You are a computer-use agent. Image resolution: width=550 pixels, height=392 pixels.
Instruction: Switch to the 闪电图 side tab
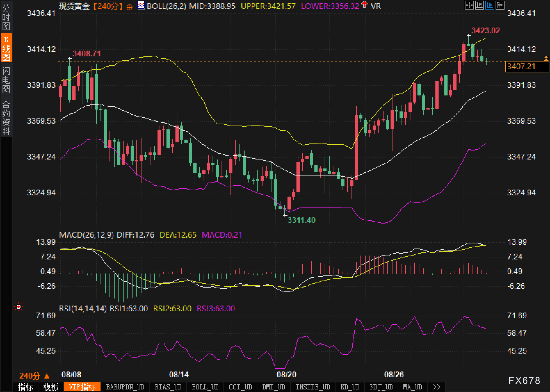coord(6,80)
